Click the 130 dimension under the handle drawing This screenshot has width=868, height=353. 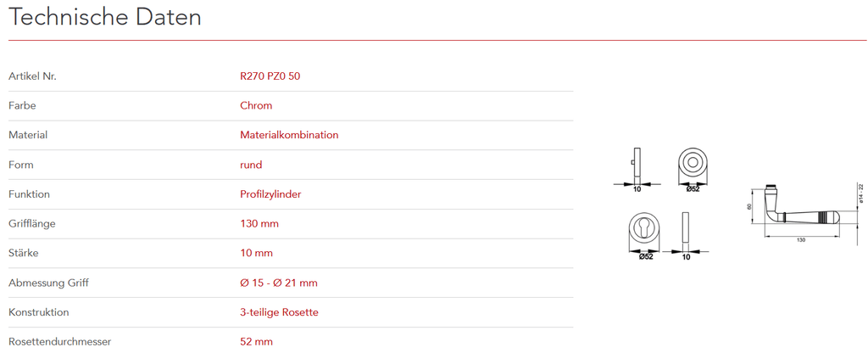tap(801, 241)
